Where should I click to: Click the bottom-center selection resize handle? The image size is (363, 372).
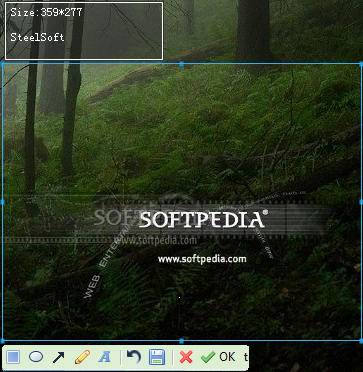point(181,341)
